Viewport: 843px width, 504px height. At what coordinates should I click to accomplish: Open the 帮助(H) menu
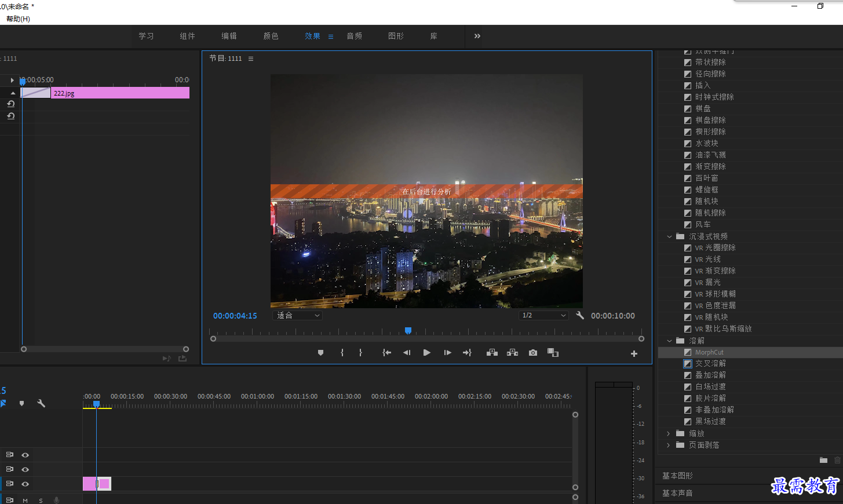18,19
